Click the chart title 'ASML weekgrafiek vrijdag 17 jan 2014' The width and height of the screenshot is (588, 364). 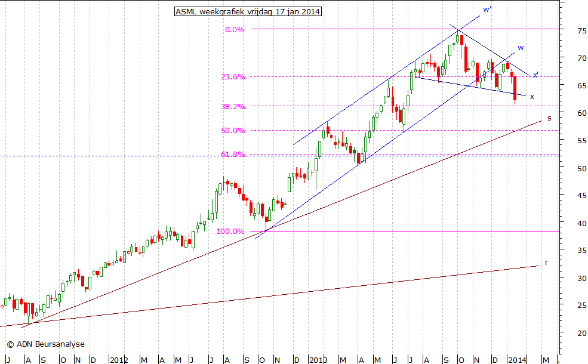[248, 11]
